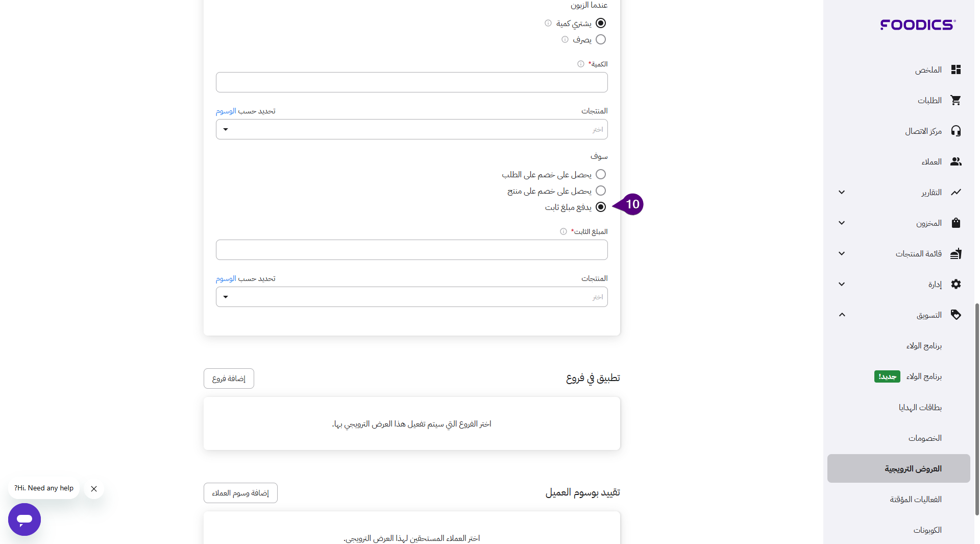Open the الكوبونات menu item
980x544 pixels.
click(927, 530)
